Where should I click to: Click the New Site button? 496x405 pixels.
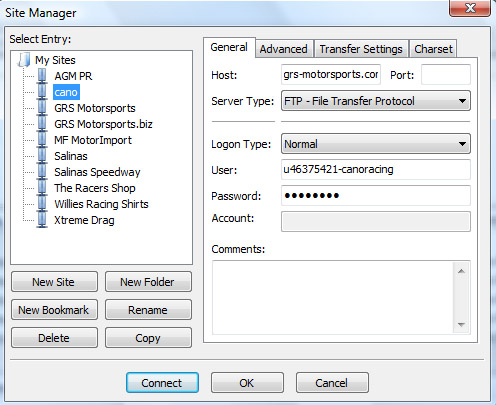click(54, 282)
